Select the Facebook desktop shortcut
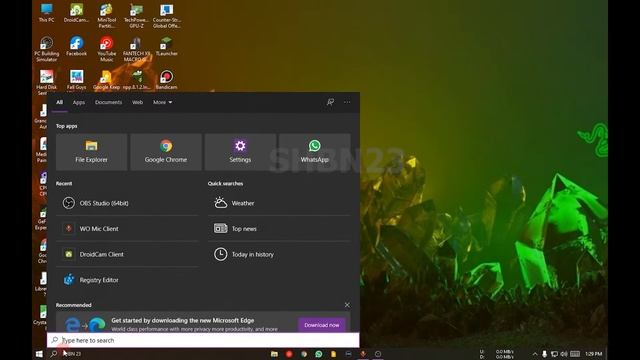 pos(76,47)
